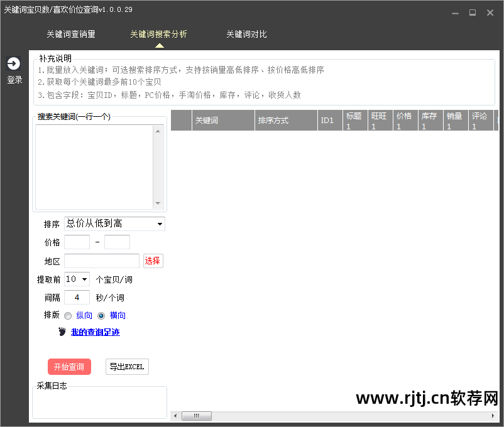Open the 我的查询足迹 link
Screen dimensions: 504x427
[x=95, y=332]
